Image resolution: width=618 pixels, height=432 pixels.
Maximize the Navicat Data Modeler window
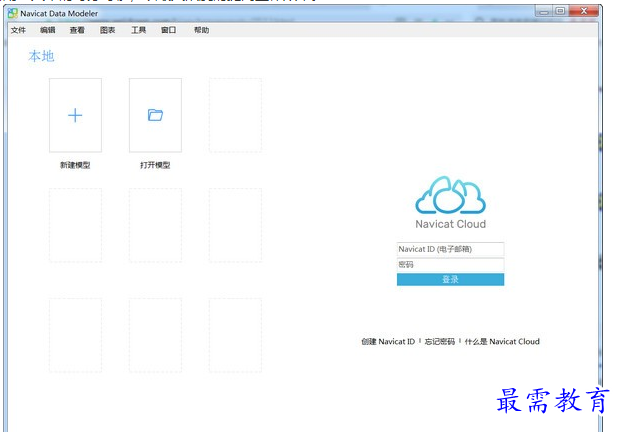click(x=560, y=11)
